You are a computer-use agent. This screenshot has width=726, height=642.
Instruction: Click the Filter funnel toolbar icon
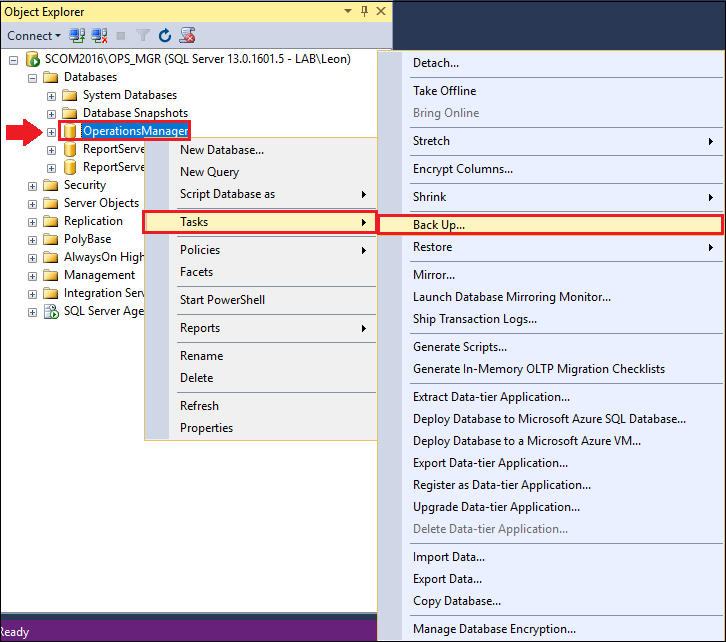tap(143, 36)
